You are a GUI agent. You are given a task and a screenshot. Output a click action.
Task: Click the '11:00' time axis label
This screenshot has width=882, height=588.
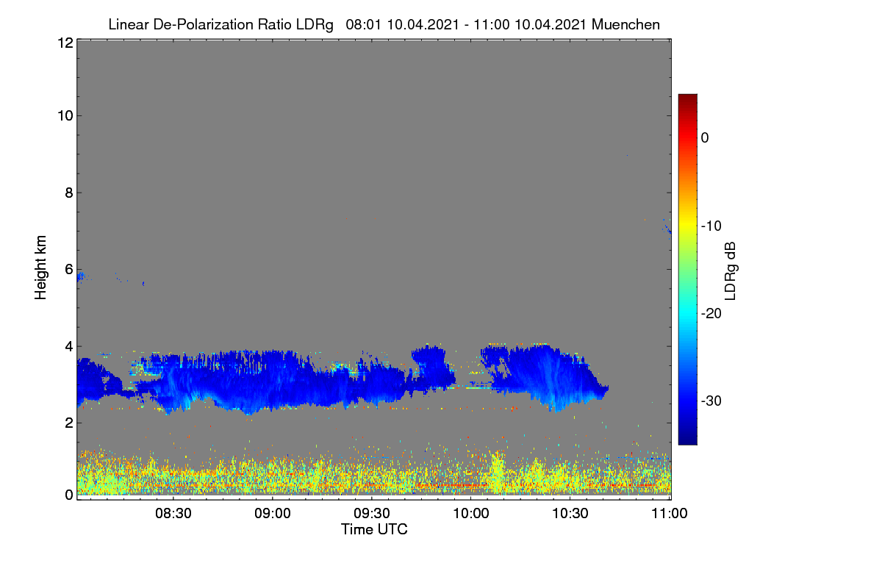coord(670,514)
